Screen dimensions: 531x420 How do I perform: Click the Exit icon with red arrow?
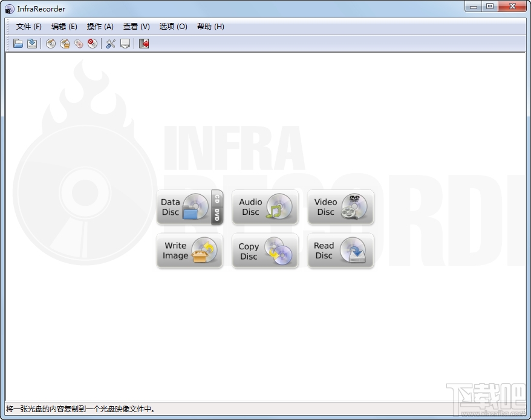click(144, 44)
